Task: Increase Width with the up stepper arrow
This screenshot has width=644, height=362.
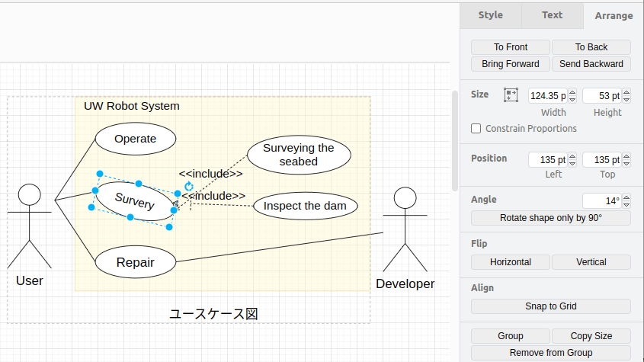Action: [x=572, y=92]
